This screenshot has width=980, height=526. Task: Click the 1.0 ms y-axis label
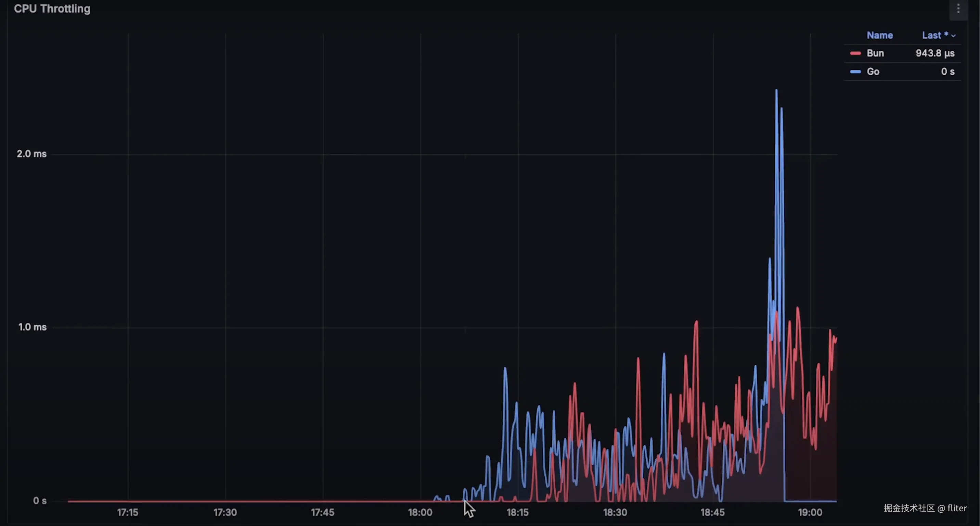(x=33, y=327)
